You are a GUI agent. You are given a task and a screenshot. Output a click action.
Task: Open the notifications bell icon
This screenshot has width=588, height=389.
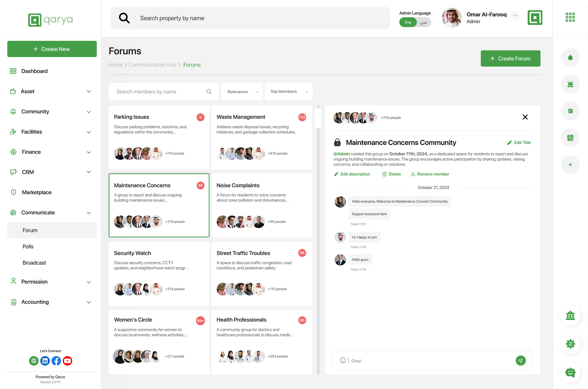pos(570,57)
